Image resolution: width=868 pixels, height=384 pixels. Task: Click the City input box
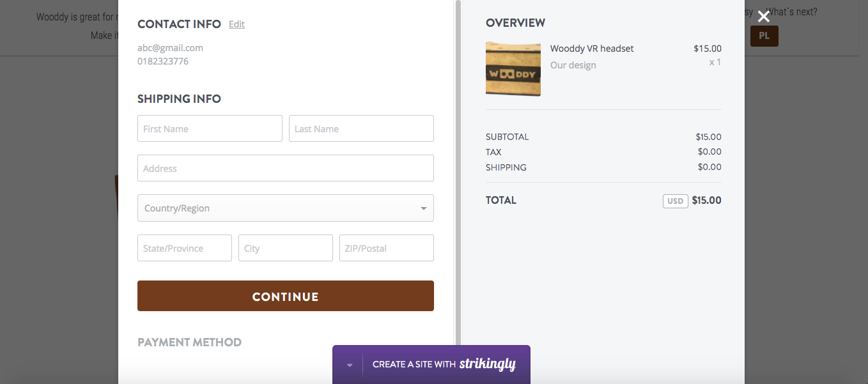pos(285,248)
